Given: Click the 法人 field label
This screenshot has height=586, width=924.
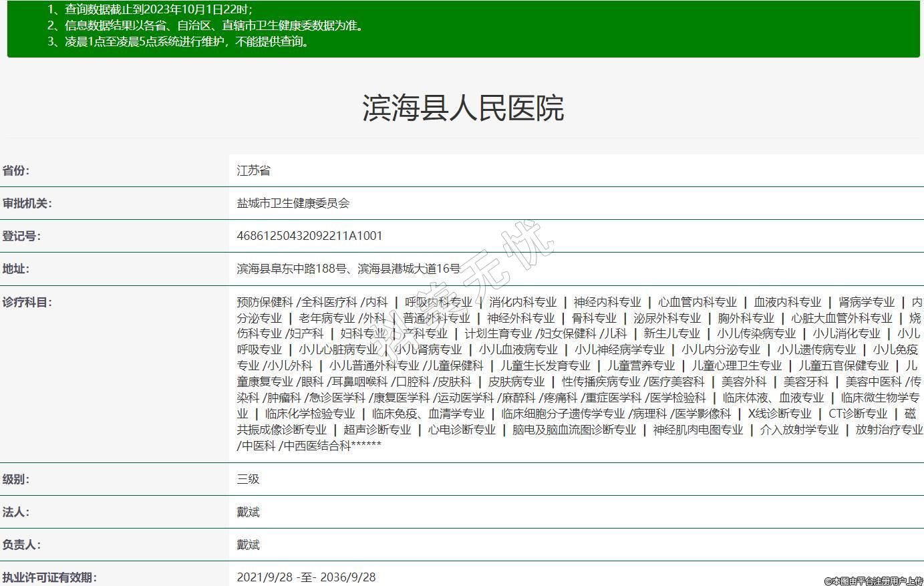Looking at the screenshot, I should (16, 512).
